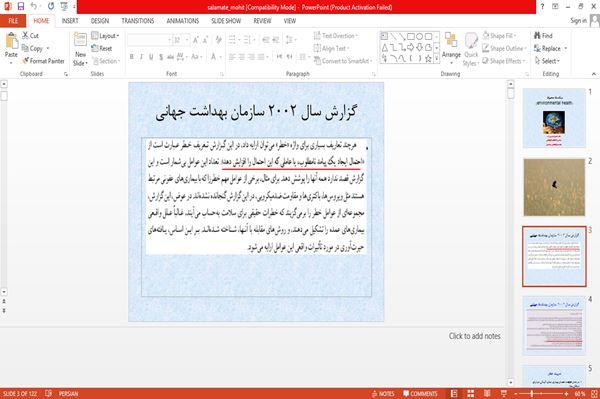Screen dimensions: 600x399
Task: Click the Replace button
Action: 547,48
